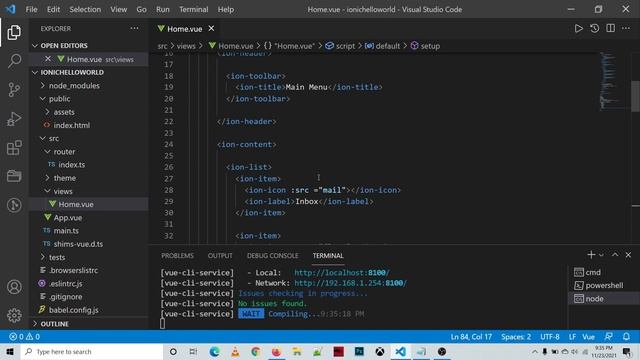This screenshot has width=640, height=360.
Task: Change end of line sequence LF
Action: pyautogui.click(x=572, y=337)
